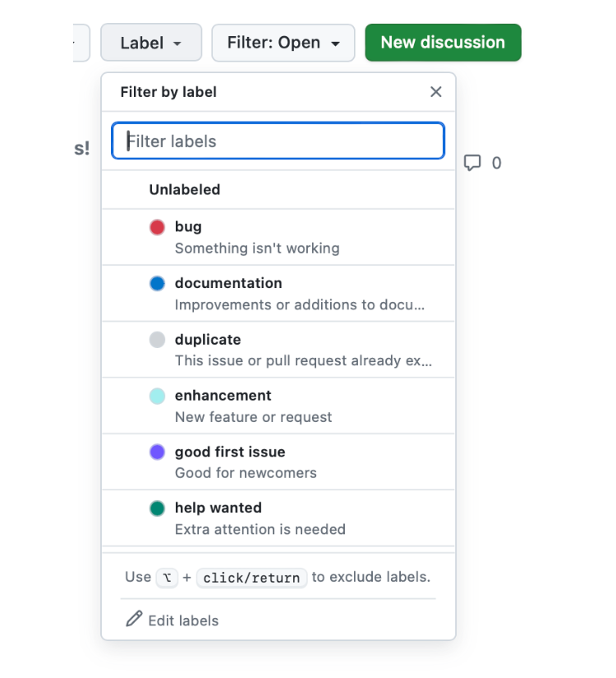Select the enhancement label entry

pyautogui.click(x=246, y=405)
